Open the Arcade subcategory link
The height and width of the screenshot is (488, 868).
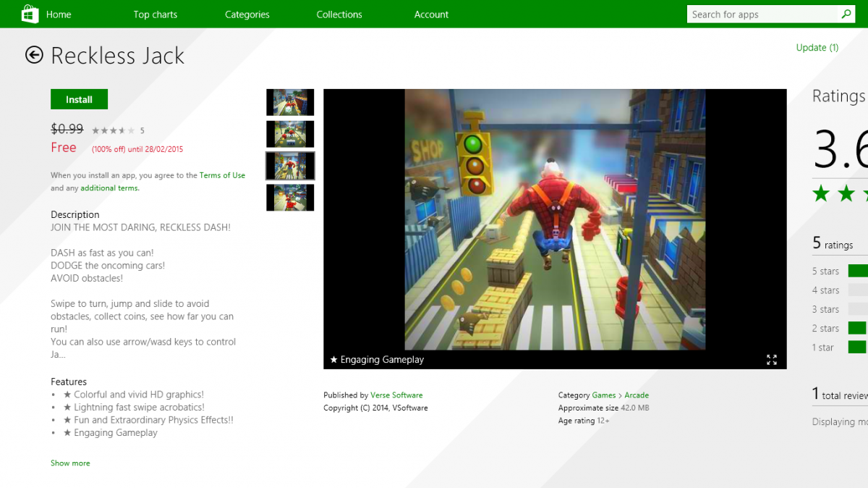click(x=637, y=395)
